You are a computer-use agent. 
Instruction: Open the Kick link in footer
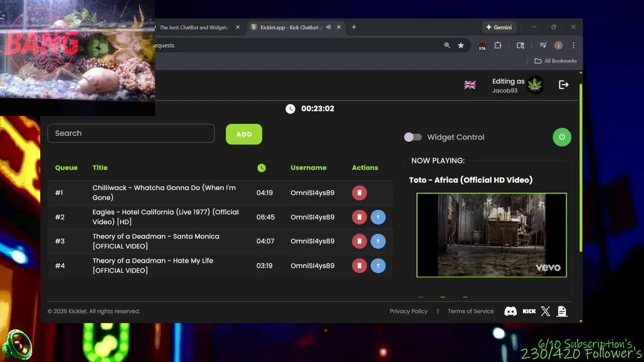click(x=529, y=311)
